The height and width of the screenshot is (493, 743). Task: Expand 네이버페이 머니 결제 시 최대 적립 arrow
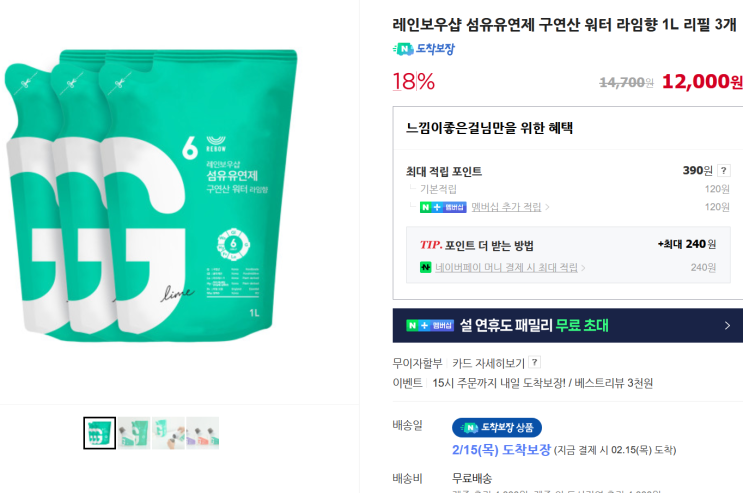click(x=583, y=268)
